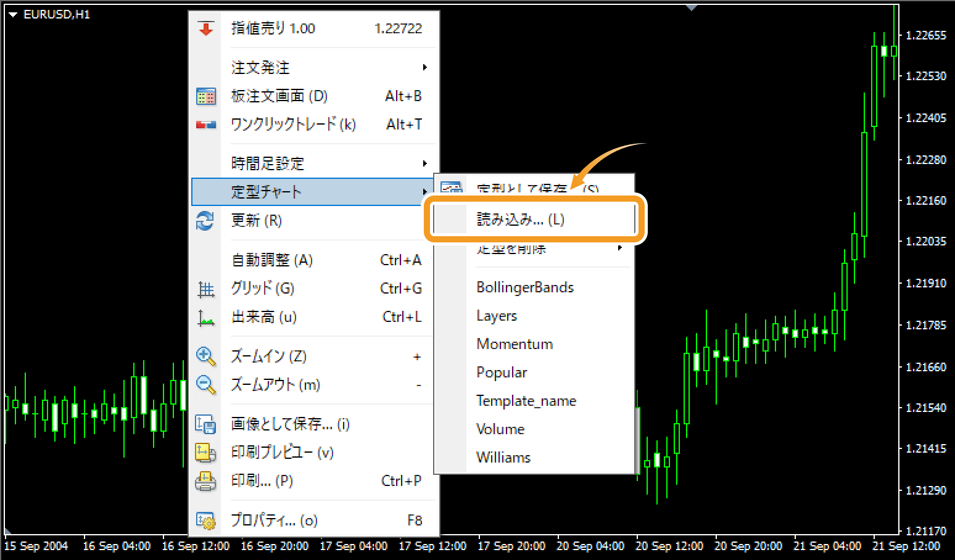This screenshot has width=955, height=560.
Task: Click the 1.21170 price scale label
Action: pos(926,531)
